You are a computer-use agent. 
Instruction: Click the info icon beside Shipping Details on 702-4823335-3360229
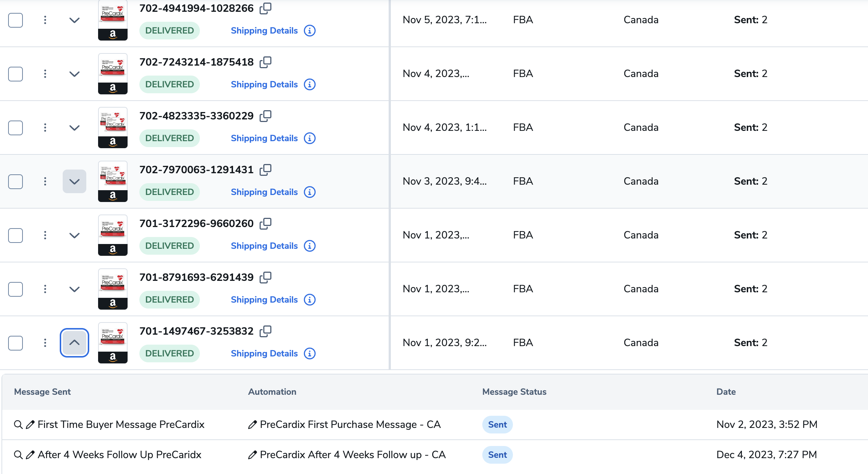(x=309, y=138)
